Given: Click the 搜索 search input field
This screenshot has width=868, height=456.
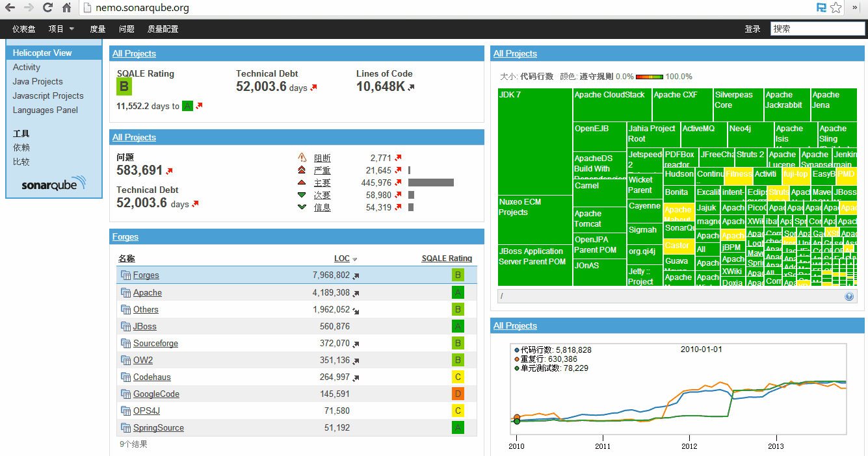Looking at the screenshot, I should coord(818,29).
